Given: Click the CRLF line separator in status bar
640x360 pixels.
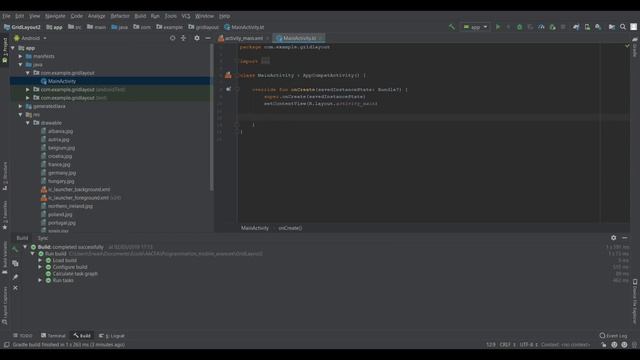Looking at the screenshot, I should coord(507,344).
